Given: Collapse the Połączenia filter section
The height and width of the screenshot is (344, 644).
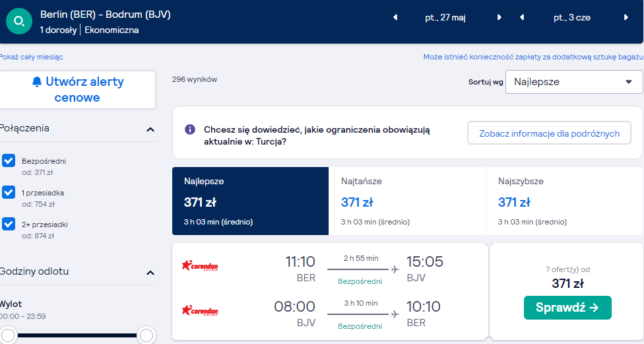Looking at the screenshot, I should click(x=150, y=129).
